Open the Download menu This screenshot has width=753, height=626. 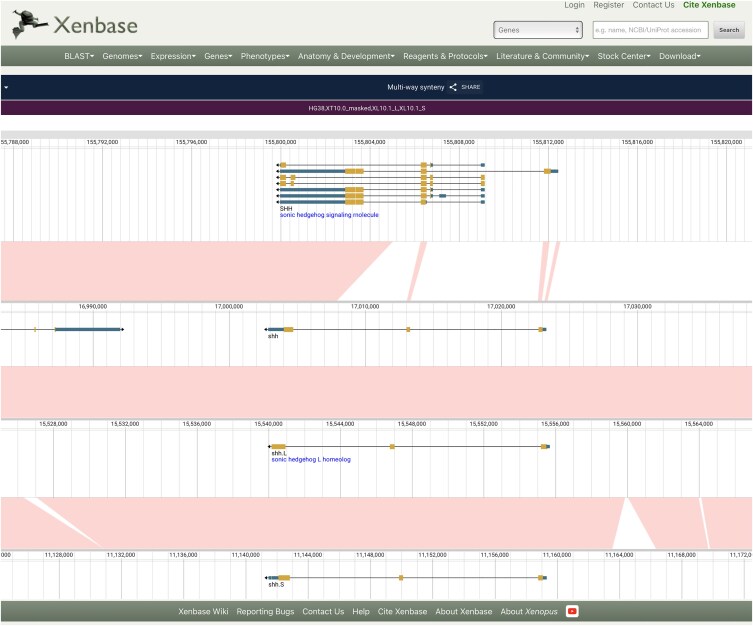(x=679, y=56)
